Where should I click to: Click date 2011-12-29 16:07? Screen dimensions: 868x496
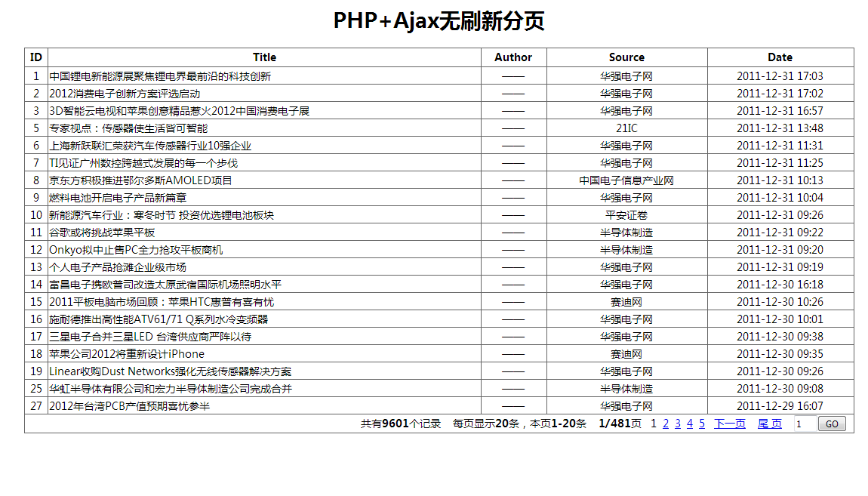tap(780, 405)
